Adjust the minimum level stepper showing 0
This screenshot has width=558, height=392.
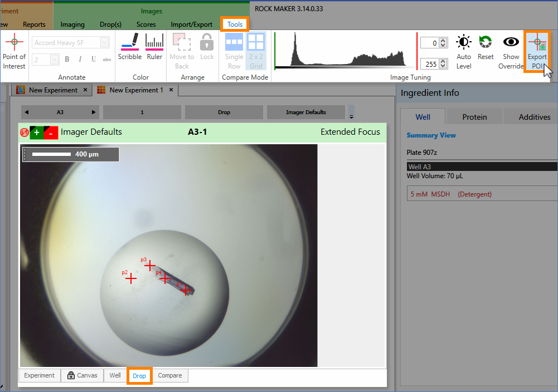[x=443, y=43]
